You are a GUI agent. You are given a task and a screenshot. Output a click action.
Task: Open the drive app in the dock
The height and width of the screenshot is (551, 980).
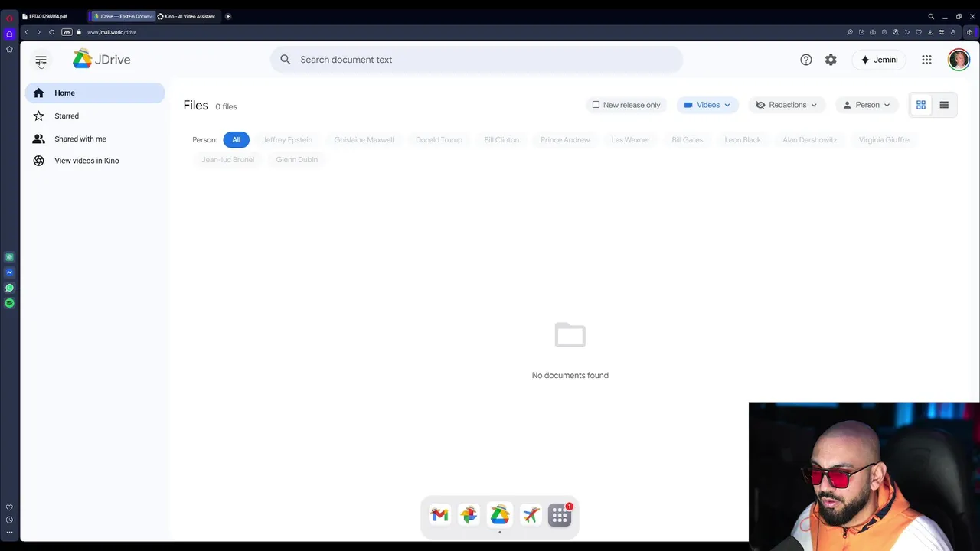click(x=499, y=515)
